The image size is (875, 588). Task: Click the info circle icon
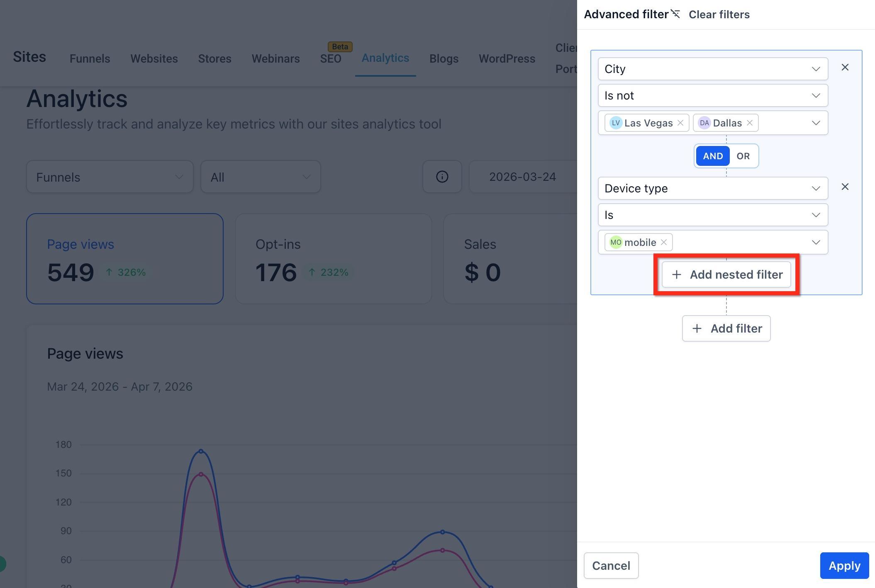[x=442, y=177]
